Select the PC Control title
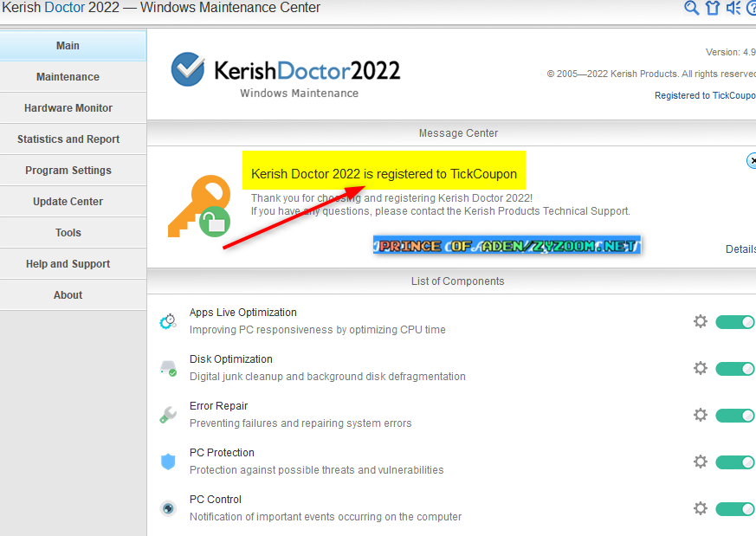 point(215,500)
